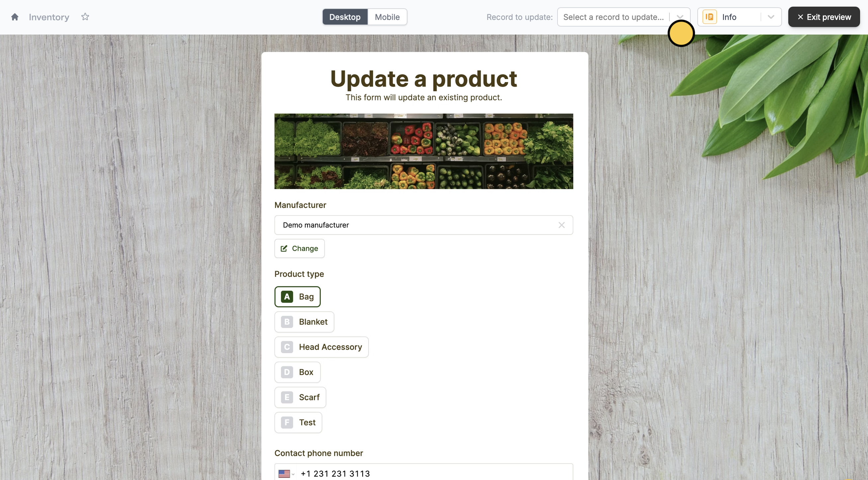Favorite Inventory with the star icon
The height and width of the screenshot is (480, 868).
coord(85,17)
